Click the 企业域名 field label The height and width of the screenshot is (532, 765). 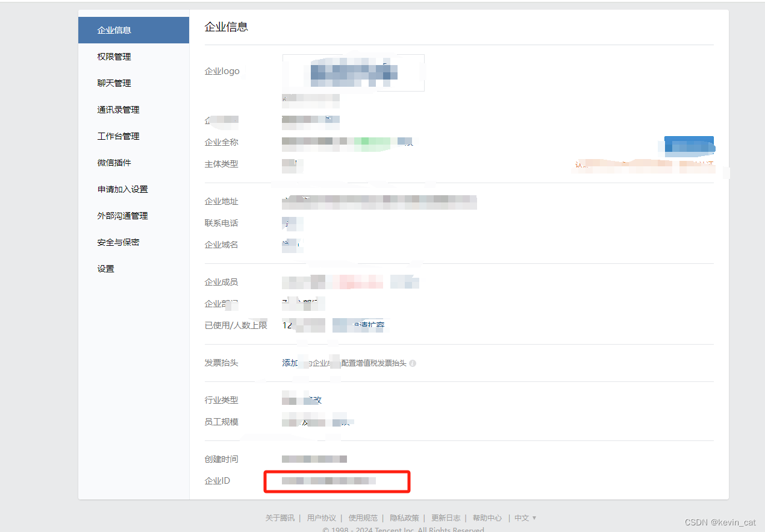coord(222,245)
